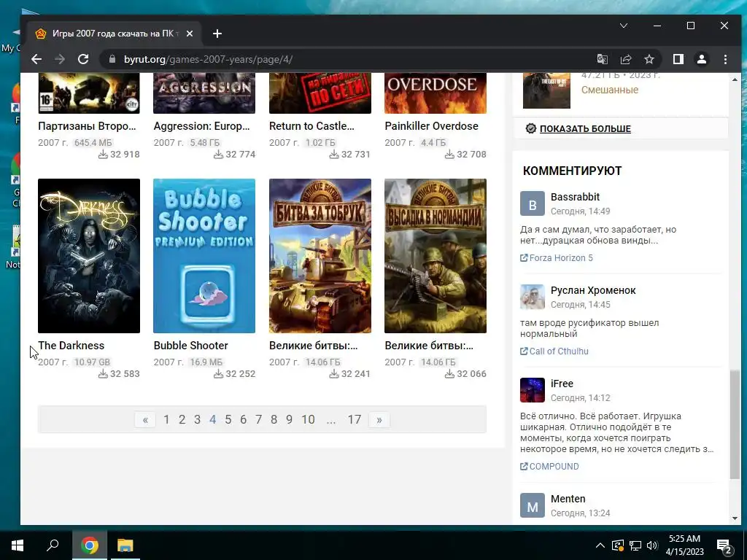Open notification center icon
The height and width of the screenshot is (560, 747).
point(724,545)
